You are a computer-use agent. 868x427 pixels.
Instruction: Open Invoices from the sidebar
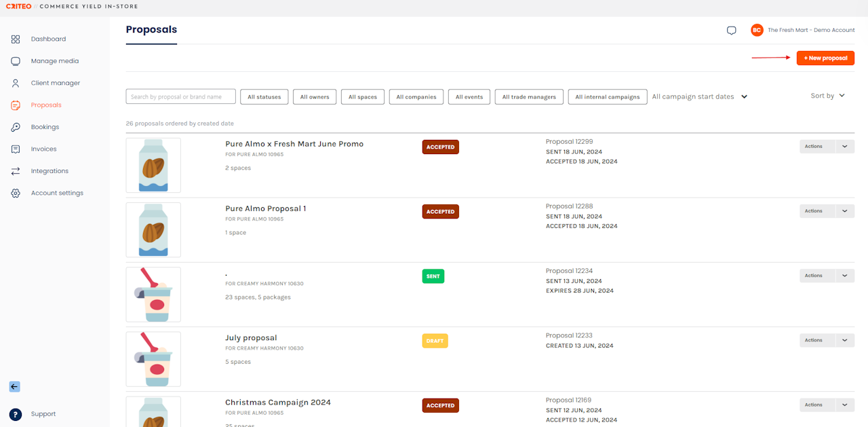click(x=44, y=149)
